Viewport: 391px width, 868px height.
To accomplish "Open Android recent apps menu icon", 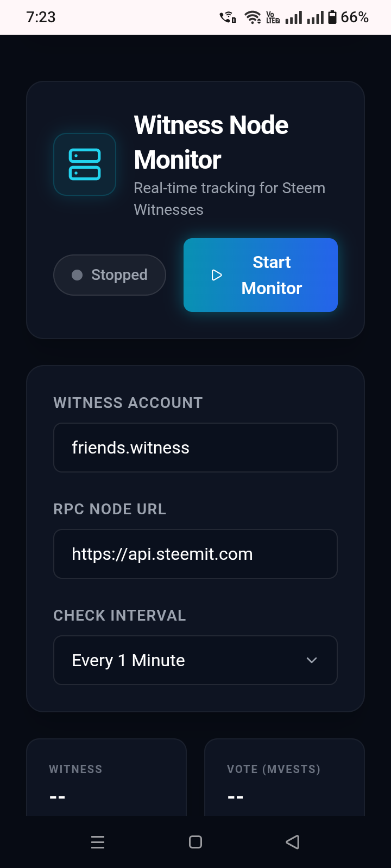I will pos(98,842).
